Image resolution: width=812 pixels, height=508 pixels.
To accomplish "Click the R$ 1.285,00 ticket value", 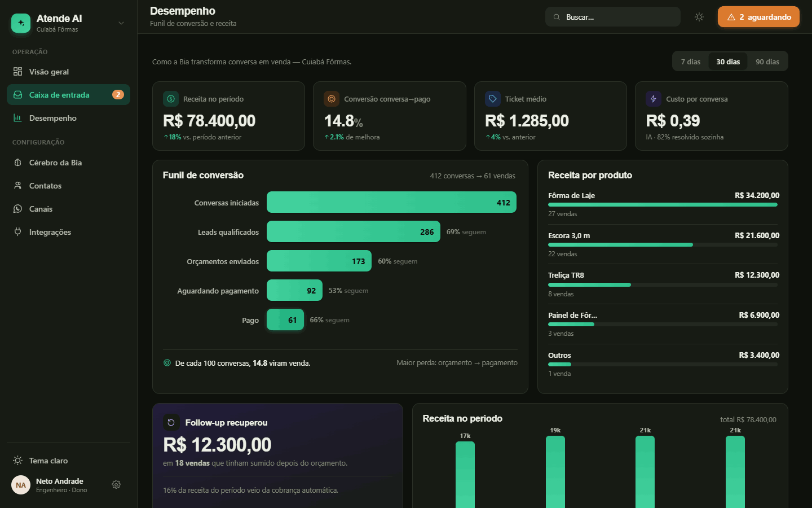I will tap(527, 121).
